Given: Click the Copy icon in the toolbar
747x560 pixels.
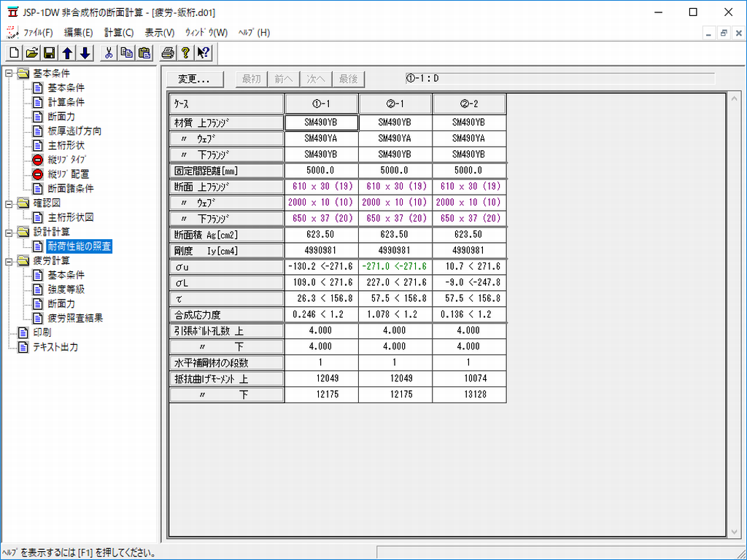Looking at the screenshot, I should tap(126, 52).
